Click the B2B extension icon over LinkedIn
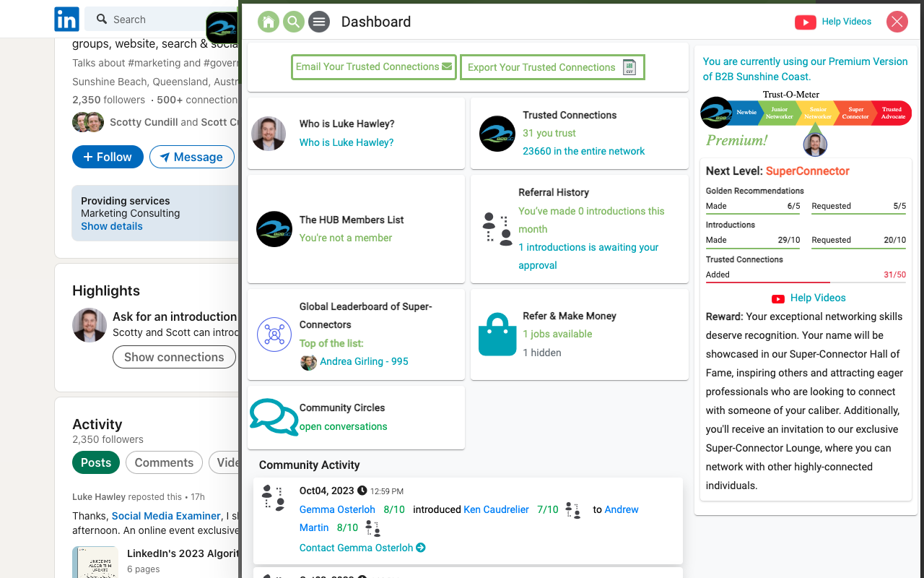The width and height of the screenshot is (924, 578). click(x=222, y=27)
